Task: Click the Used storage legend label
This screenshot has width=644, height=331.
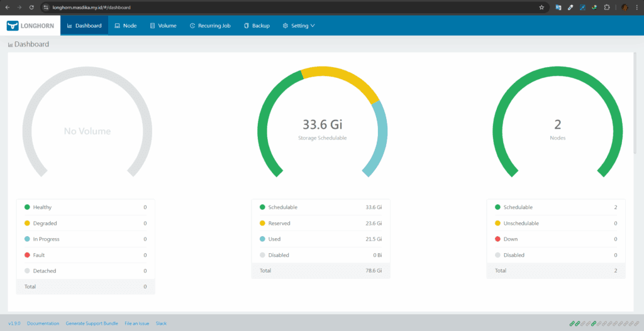Action: 274,239
